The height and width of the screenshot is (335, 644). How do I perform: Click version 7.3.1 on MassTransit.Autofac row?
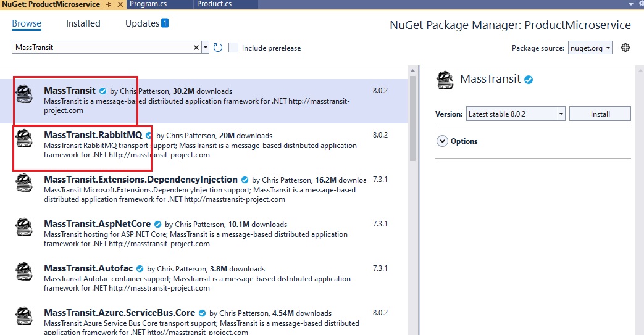380,268
